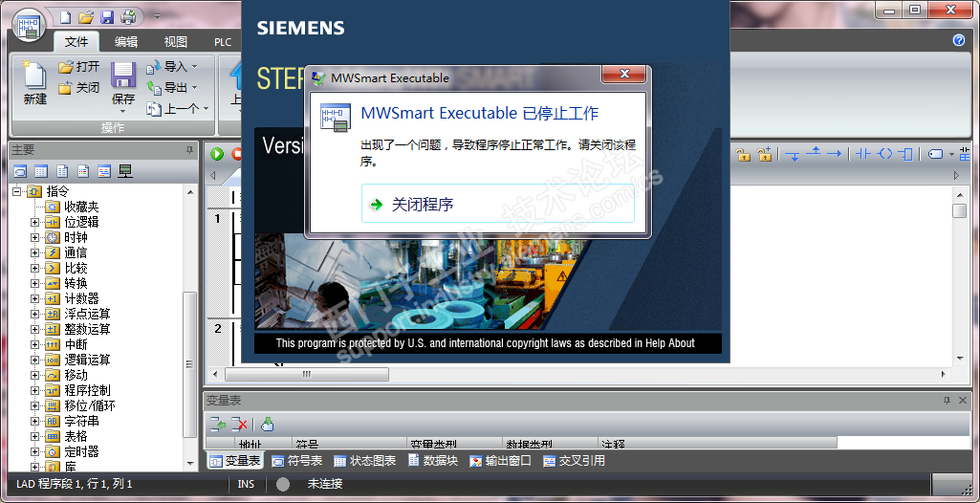The image size is (980, 503).
Task: Collapse the 指令 tree root node
Action: tap(17, 191)
